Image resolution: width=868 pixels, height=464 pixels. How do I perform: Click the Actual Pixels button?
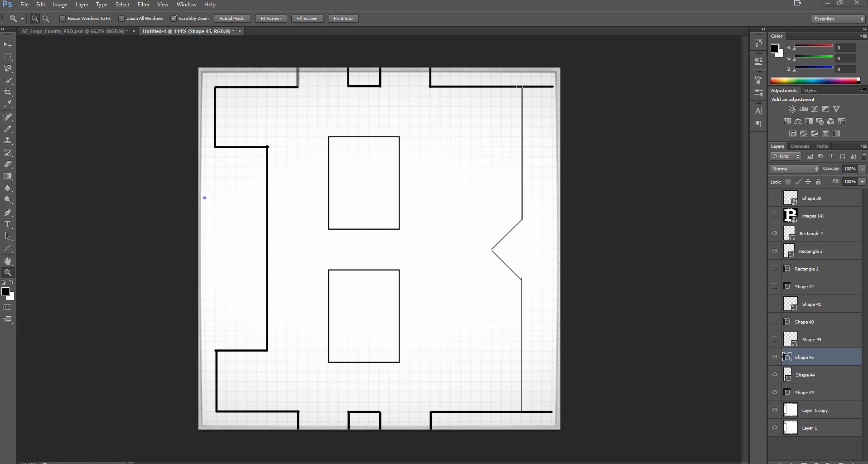pyautogui.click(x=232, y=19)
